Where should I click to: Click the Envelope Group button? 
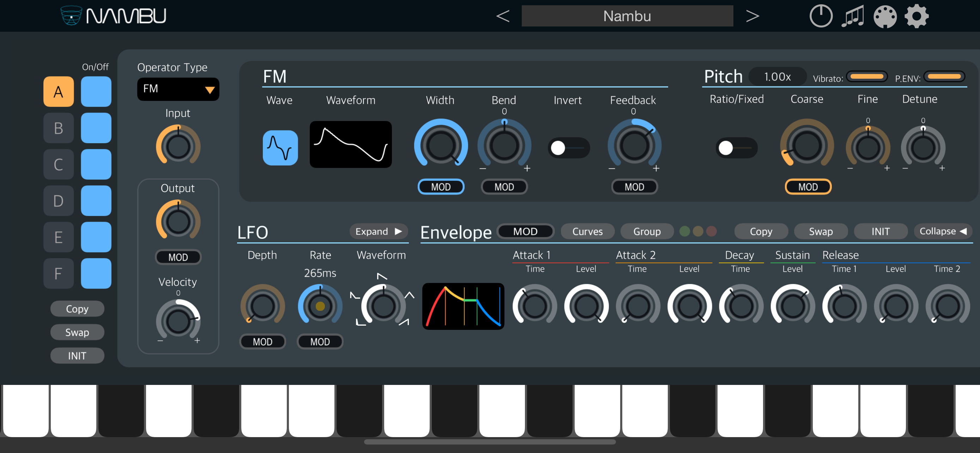pyautogui.click(x=647, y=231)
